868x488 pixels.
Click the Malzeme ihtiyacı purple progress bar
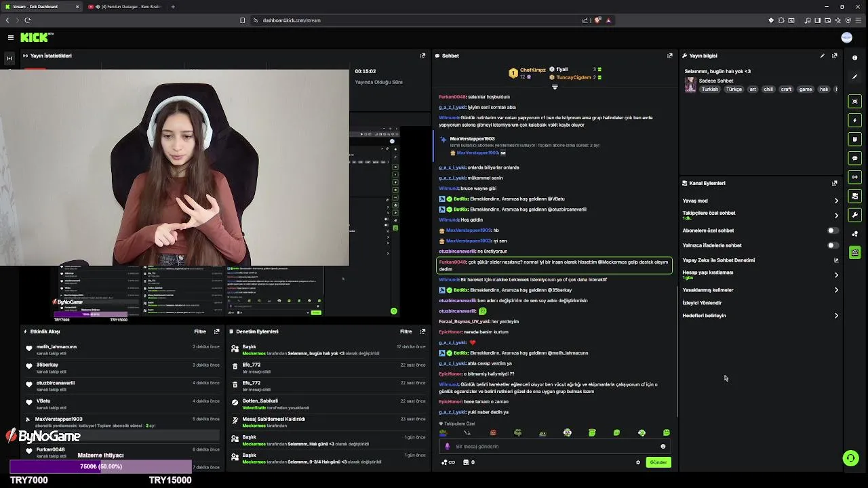click(101, 466)
